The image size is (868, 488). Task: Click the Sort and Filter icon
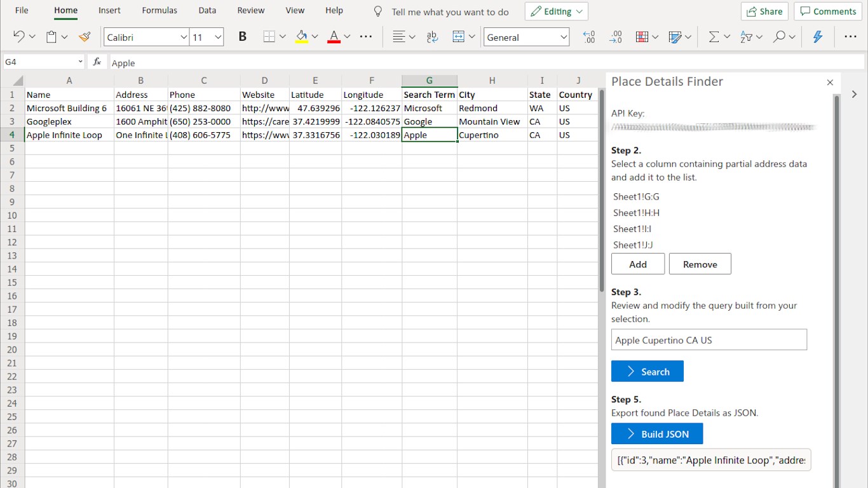click(747, 37)
